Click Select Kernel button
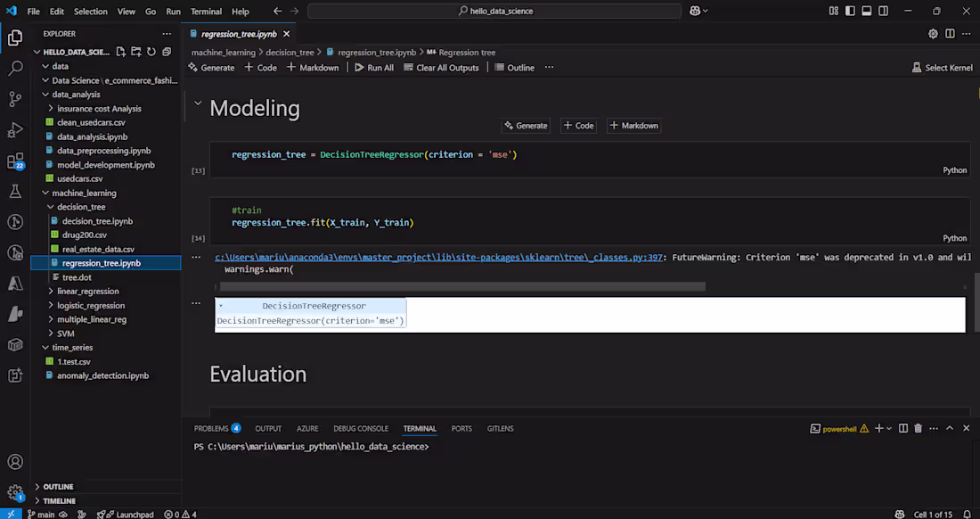Screen dimensions: 980x519 pyautogui.click(x=943, y=68)
